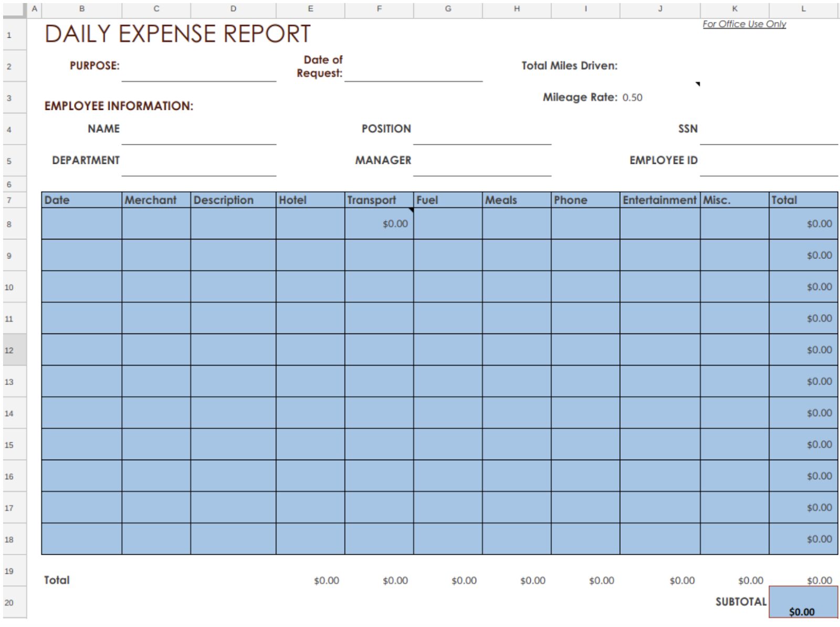840x627 pixels.
Task: Click row 8 Total $0.00 cell
Action: pyautogui.click(x=803, y=224)
